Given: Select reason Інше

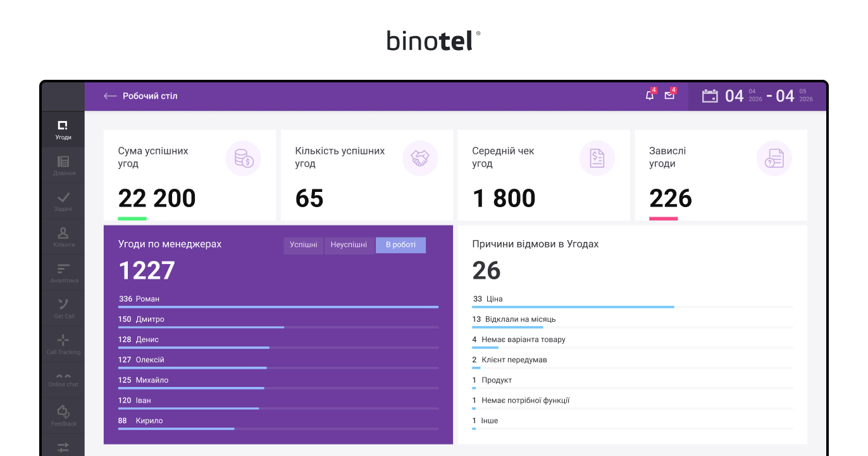Looking at the screenshot, I should [632, 423].
